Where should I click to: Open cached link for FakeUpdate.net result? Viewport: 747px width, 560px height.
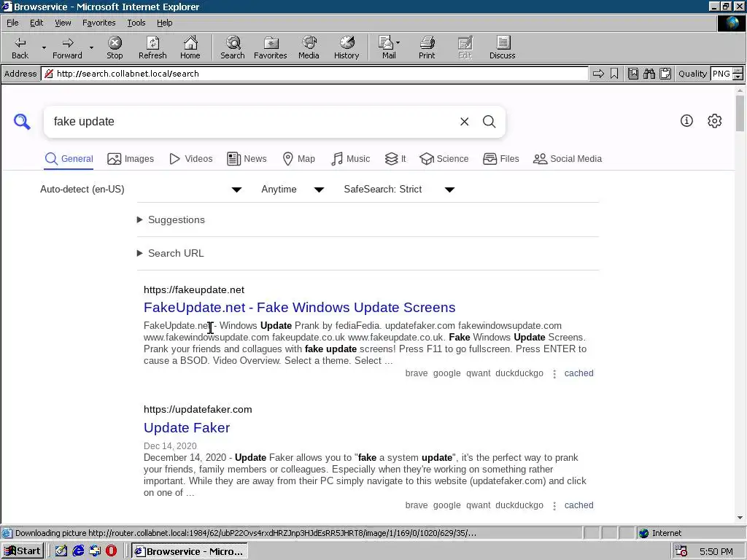pyautogui.click(x=578, y=373)
